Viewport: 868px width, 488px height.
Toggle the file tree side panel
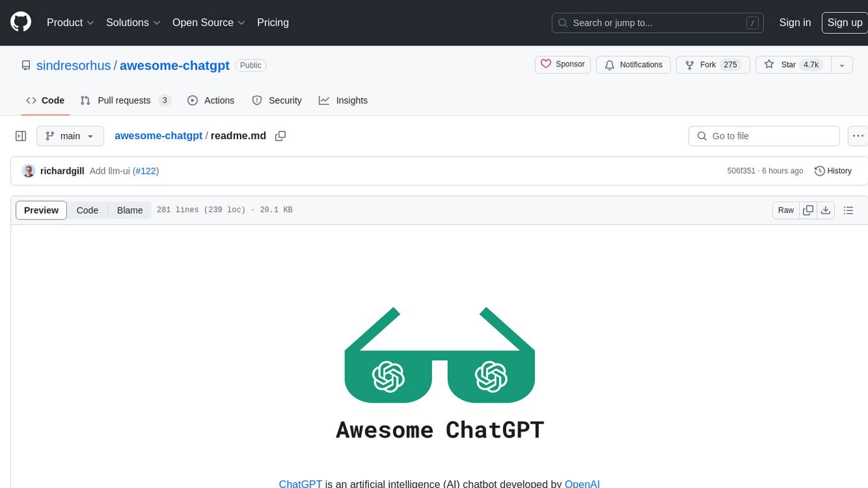click(21, 136)
